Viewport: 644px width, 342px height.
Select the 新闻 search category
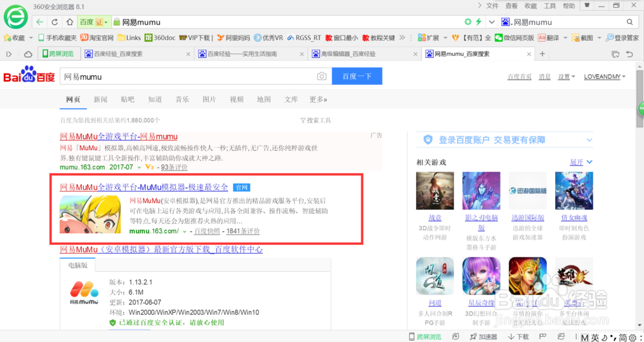pyautogui.click(x=100, y=99)
